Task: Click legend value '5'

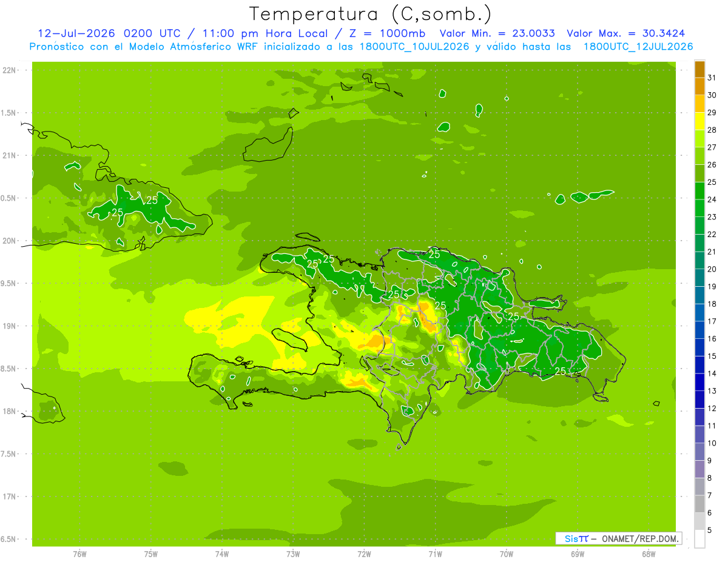Action: point(710,530)
